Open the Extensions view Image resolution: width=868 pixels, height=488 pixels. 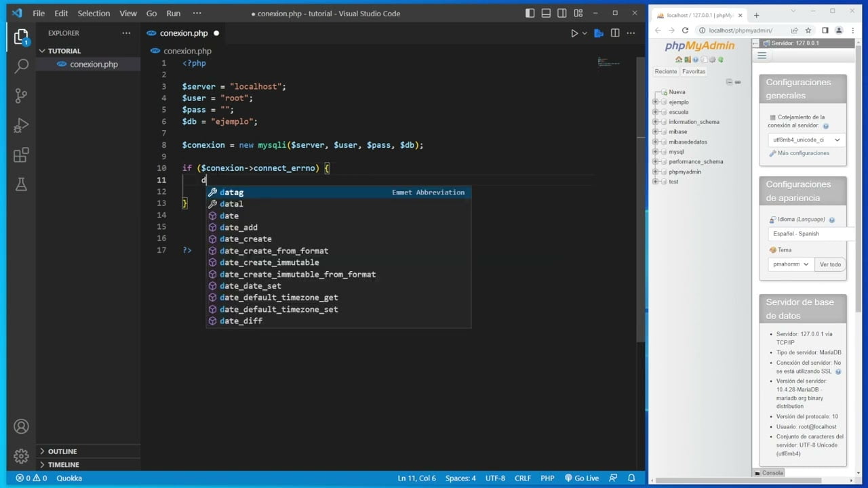coord(21,155)
